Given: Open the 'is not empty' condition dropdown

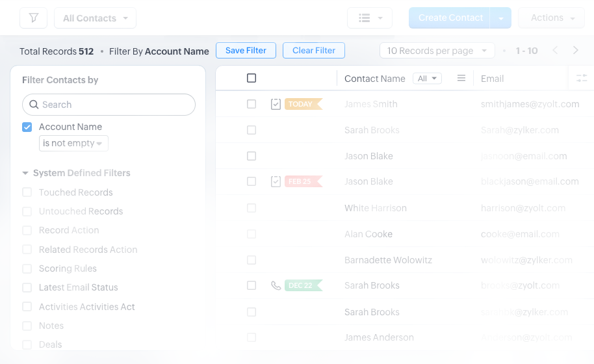Looking at the screenshot, I should pyautogui.click(x=73, y=143).
